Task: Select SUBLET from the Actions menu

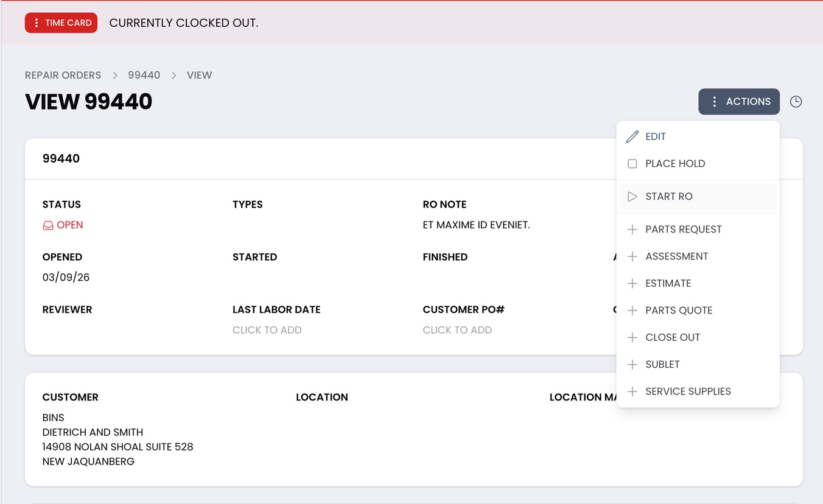Action: tap(662, 364)
